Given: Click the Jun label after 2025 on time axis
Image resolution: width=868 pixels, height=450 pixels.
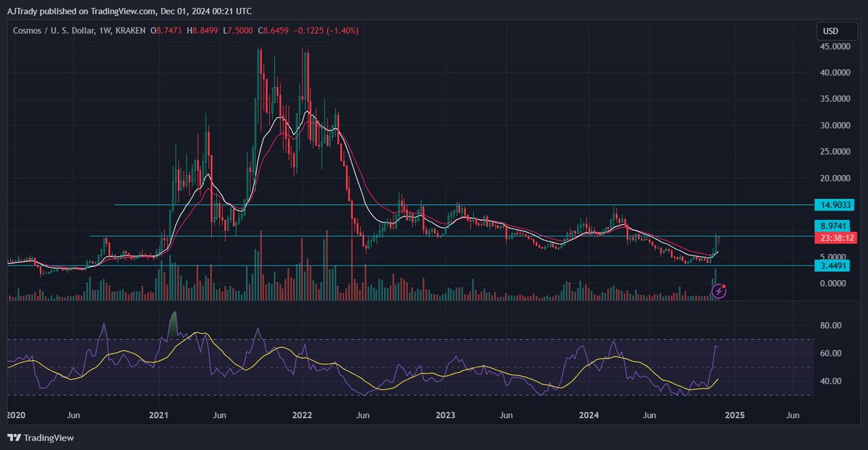Looking at the screenshot, I should 793,415.
